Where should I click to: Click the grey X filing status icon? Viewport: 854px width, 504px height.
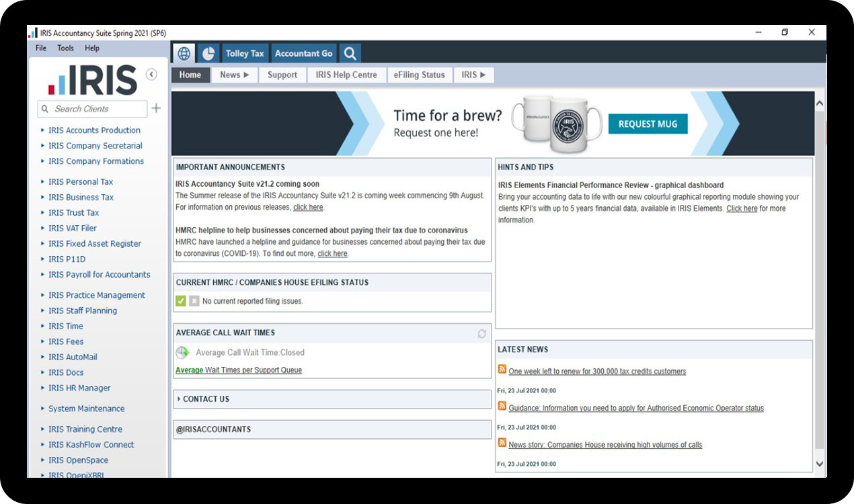[194, 301]
